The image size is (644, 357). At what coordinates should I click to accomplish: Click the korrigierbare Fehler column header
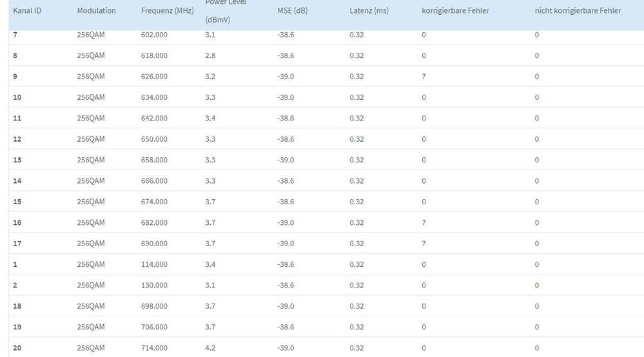tap(455, 11)
